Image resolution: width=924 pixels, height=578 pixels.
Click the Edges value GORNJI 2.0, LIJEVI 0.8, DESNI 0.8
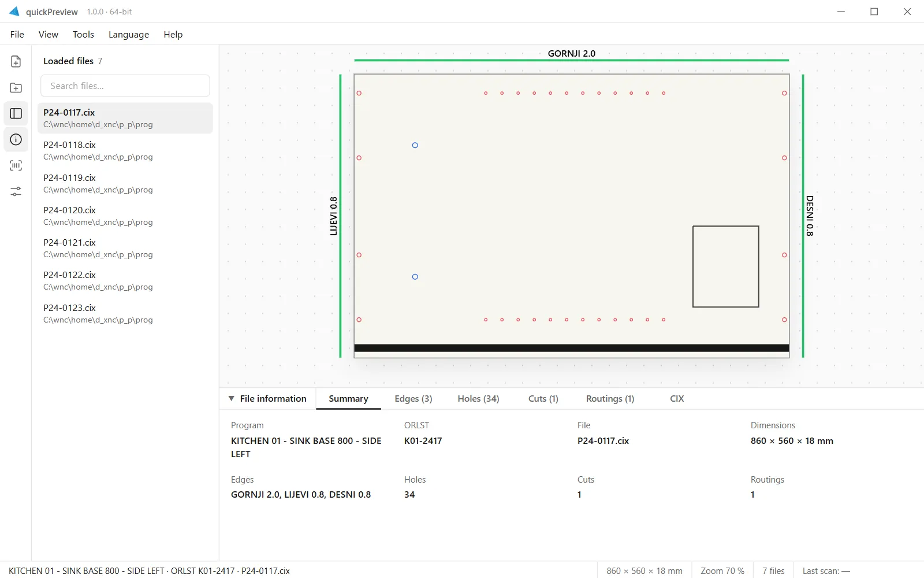click(x=301, y=494)
